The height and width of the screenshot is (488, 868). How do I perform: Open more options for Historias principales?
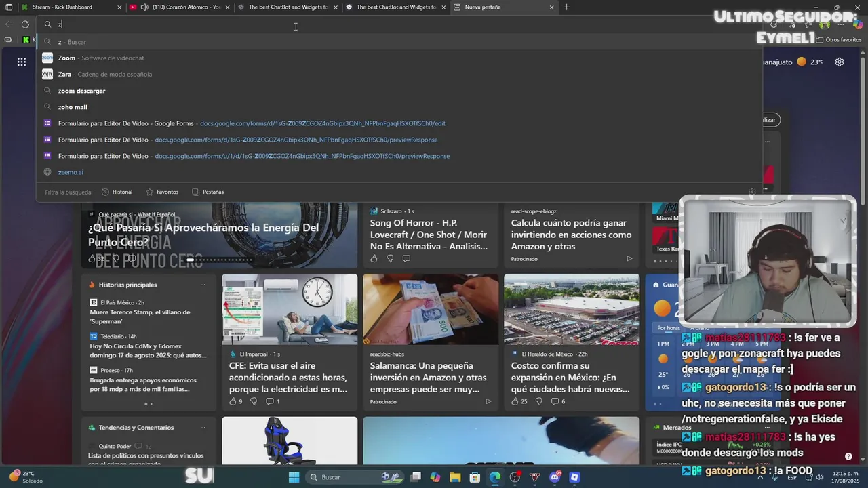203,285
